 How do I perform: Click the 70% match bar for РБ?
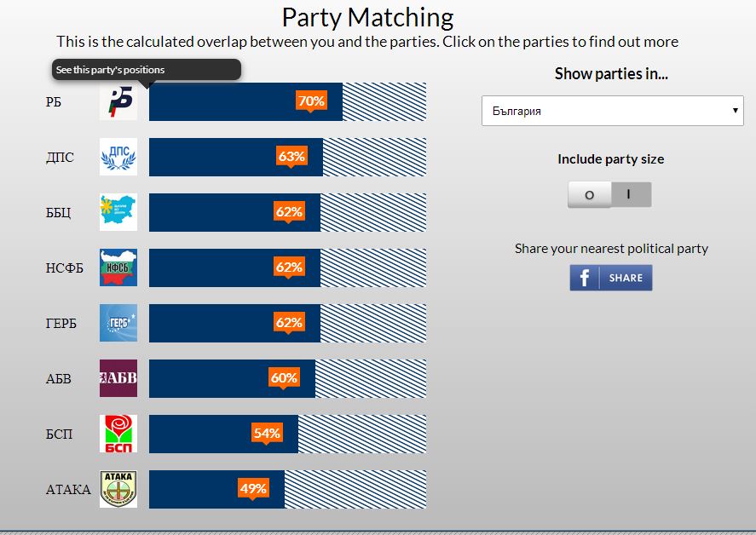(x=287, y=101)
